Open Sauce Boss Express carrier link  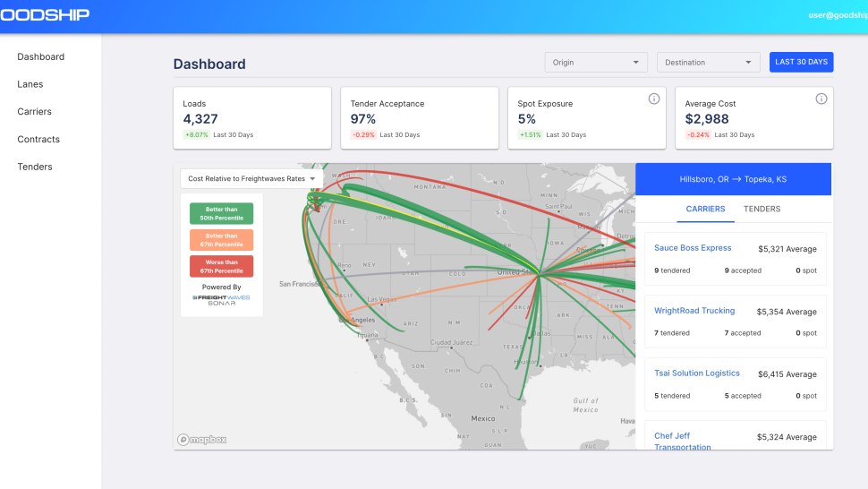pyautogui.click(x=693, y=248)
